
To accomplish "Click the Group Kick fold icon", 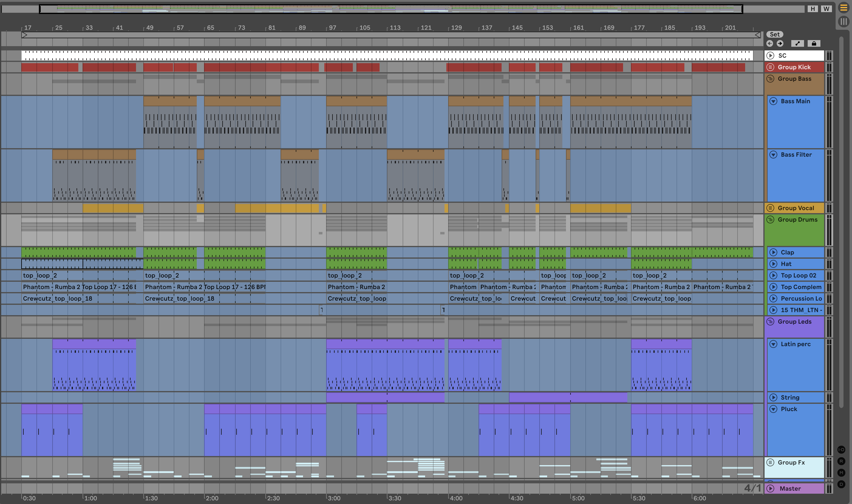I will [x=770, y=67].
